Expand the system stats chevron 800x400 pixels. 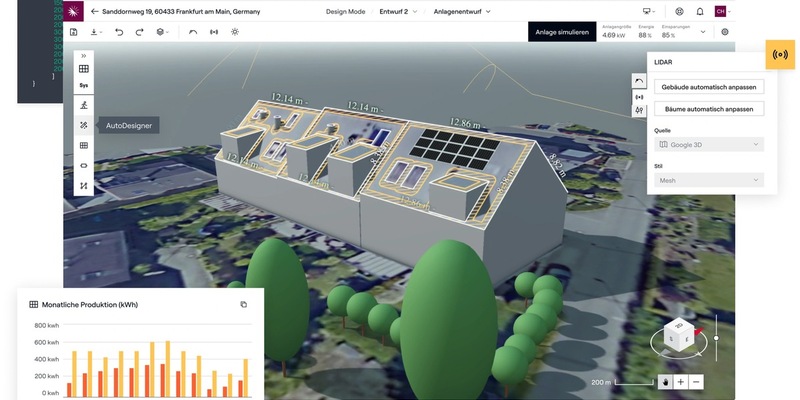[x=703, y=32]
